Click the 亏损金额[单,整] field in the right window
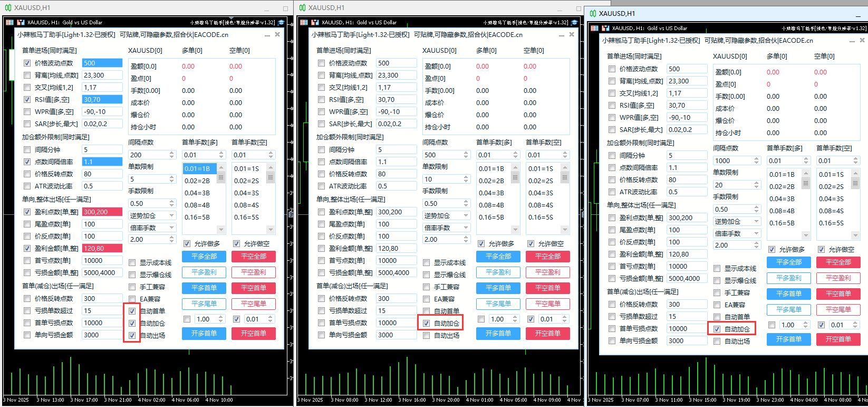This screenshot has height=407, width=868. (687, 279)
